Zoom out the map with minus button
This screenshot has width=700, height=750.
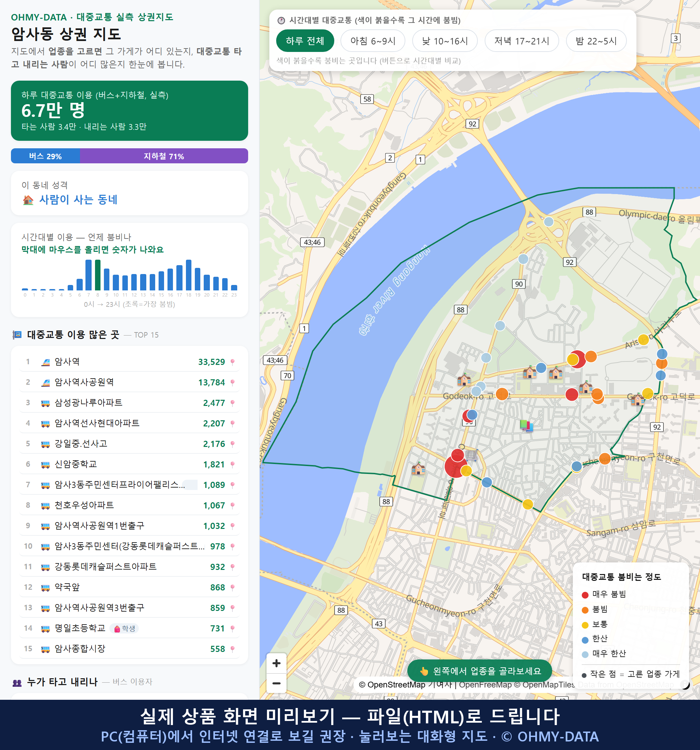click(x=276, y=683)
